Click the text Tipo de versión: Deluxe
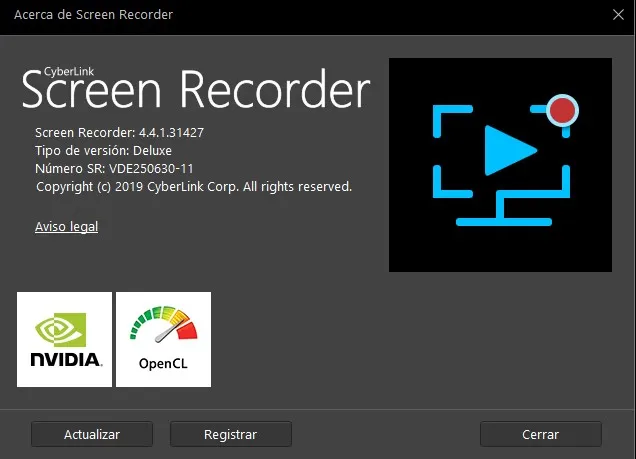 coord(103,151)
